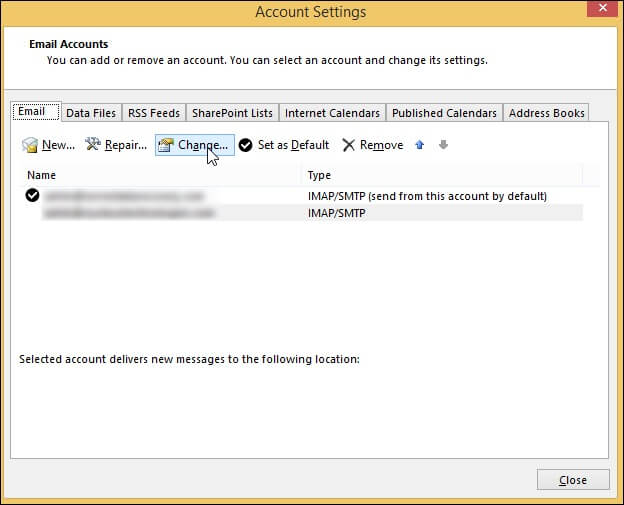
Task: Click the Remove X icon
Action: coord(348,145)
